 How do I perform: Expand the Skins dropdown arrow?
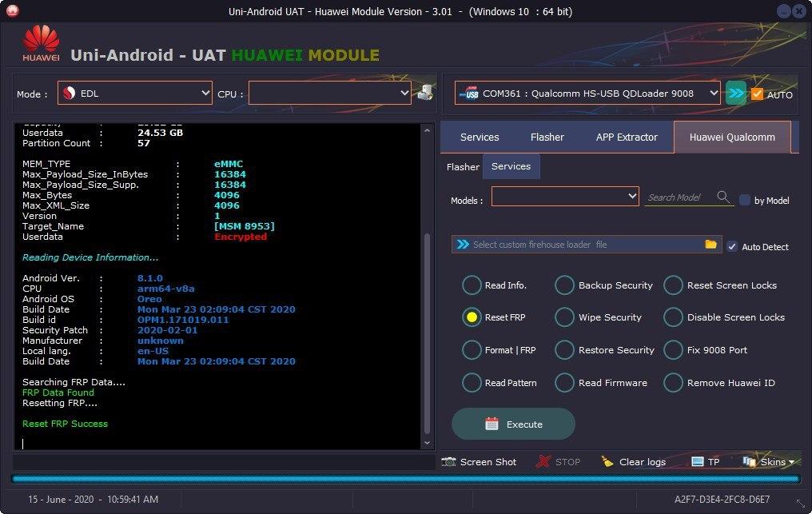tap(791, 462)
